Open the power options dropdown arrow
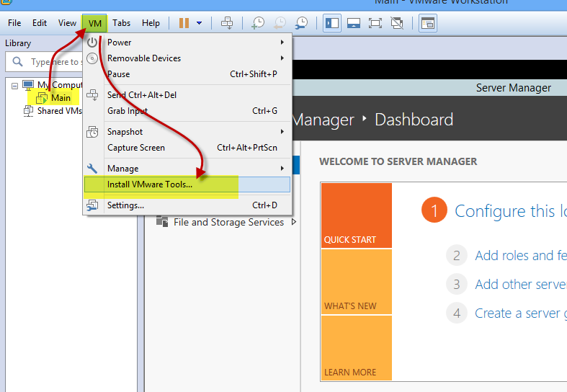The height and width of the screenshot is (392, 567). point(200,23)
